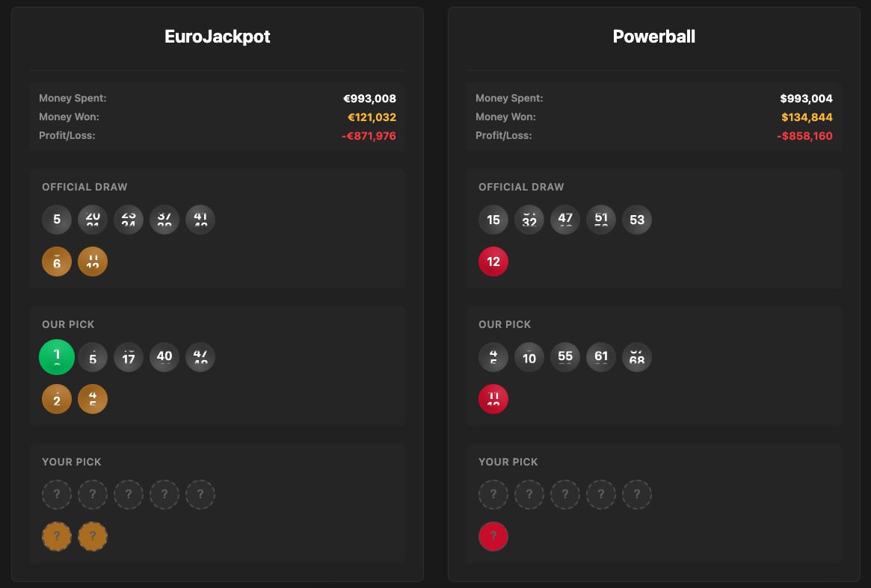Click the EuroJackpot panel title
871x588 pixels.
pyautogui.click(x=218, y=37)
